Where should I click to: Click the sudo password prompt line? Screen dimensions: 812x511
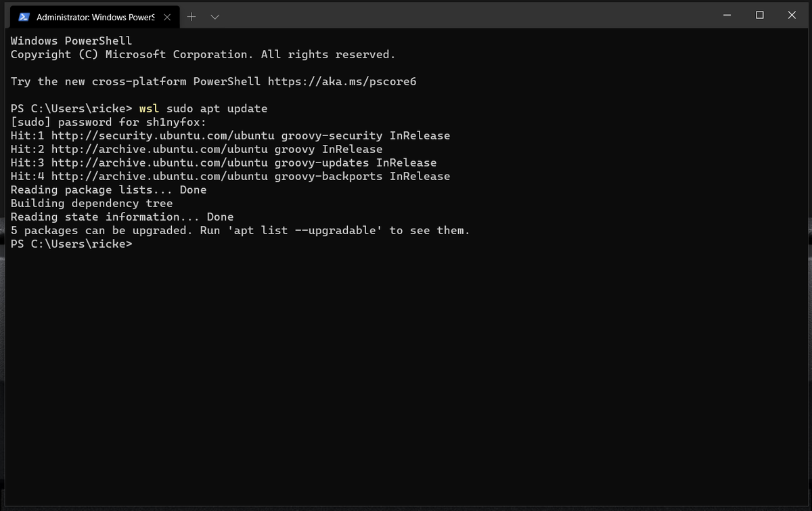pos(108,122)
